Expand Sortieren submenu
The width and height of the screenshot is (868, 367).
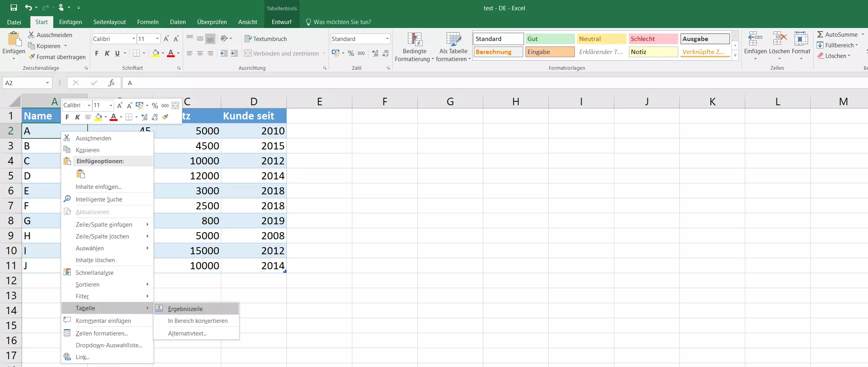107,284
